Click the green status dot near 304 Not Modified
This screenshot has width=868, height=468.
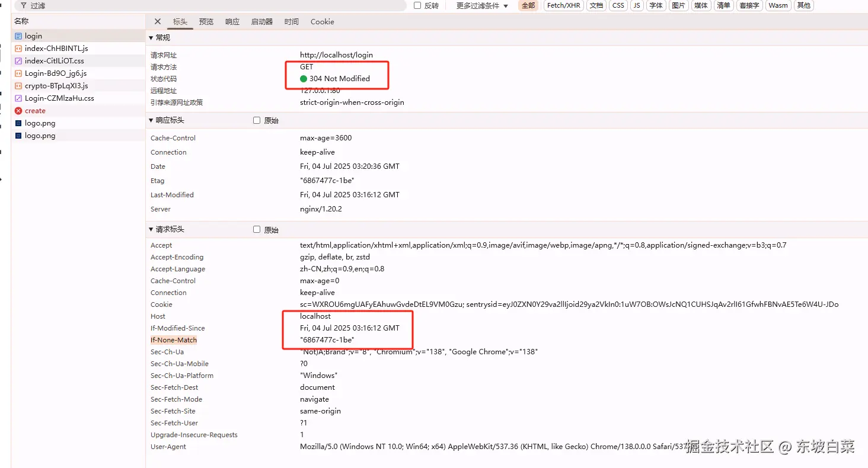[x=304, y=79]
